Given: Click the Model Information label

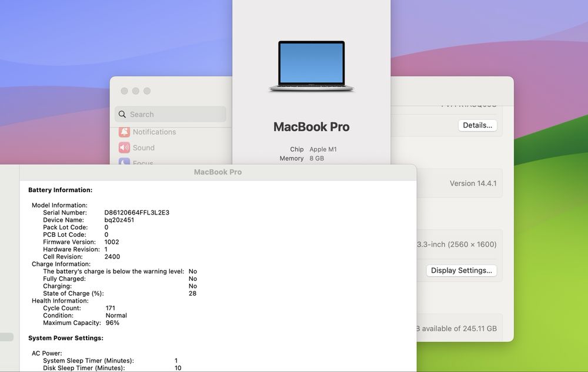Looking at the screenshot, I should click(59, 205).
